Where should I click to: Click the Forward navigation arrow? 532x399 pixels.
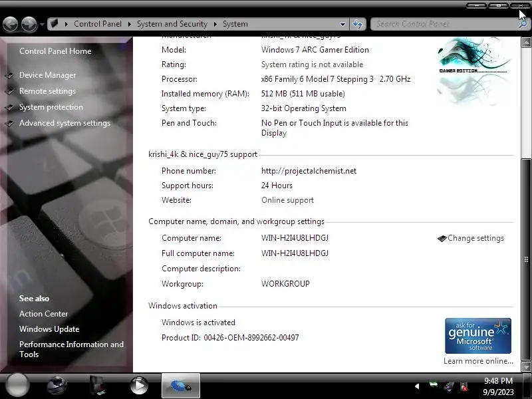pyautogui.click(x=29, y=25)
